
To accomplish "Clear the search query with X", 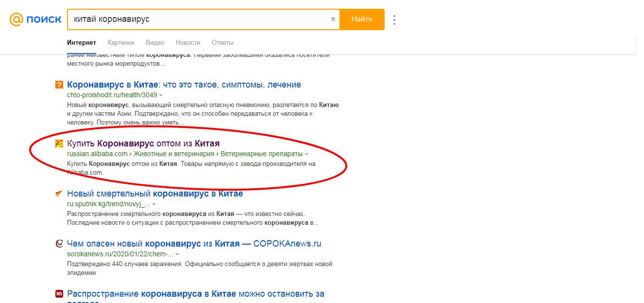I will (x=333, y=19).
